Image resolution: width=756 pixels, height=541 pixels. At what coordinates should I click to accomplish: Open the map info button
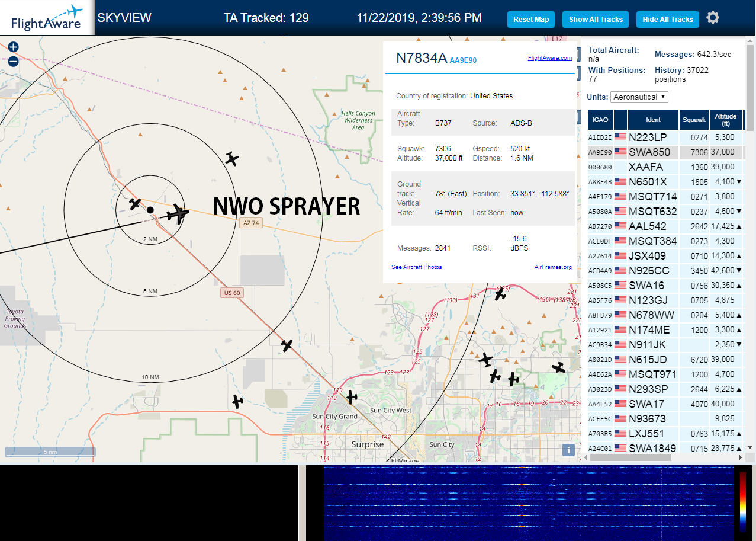(568, 450)
